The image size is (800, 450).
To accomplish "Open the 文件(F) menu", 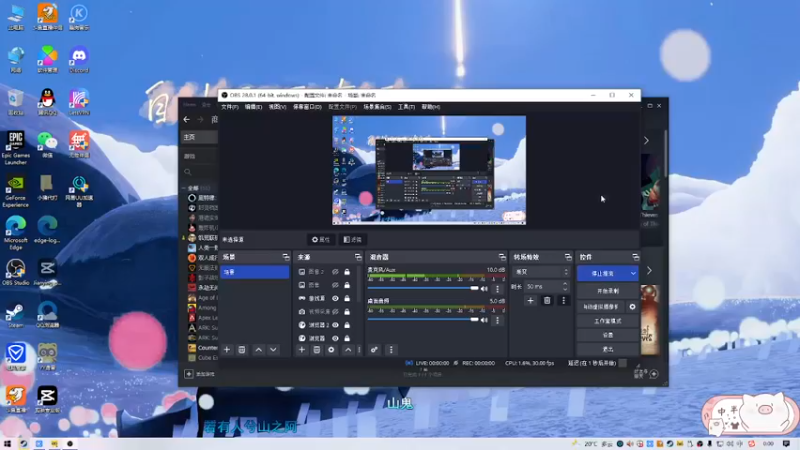I will (x=230, y=107).
